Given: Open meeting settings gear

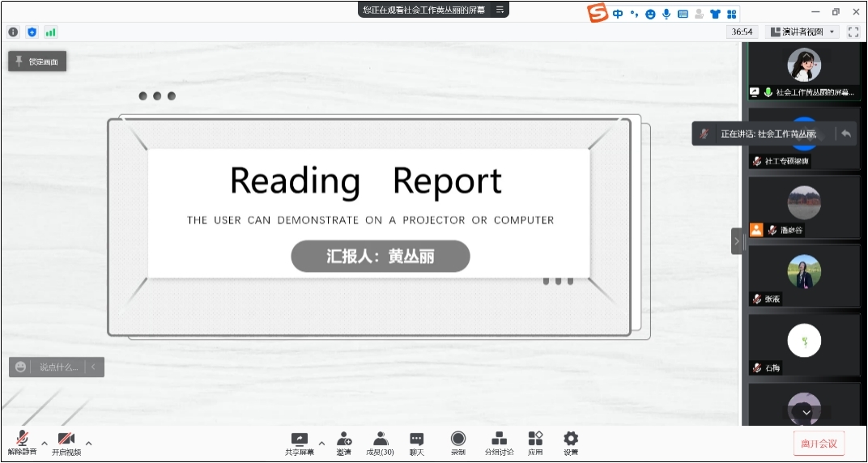Looking at the screenshot, I should click(x=571, y=443).
